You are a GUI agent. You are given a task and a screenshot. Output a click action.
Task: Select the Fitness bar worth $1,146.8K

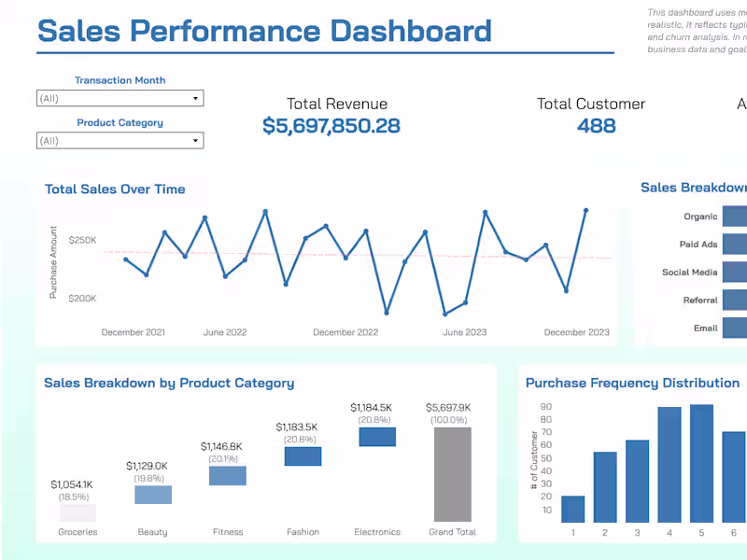coord(228,476)
